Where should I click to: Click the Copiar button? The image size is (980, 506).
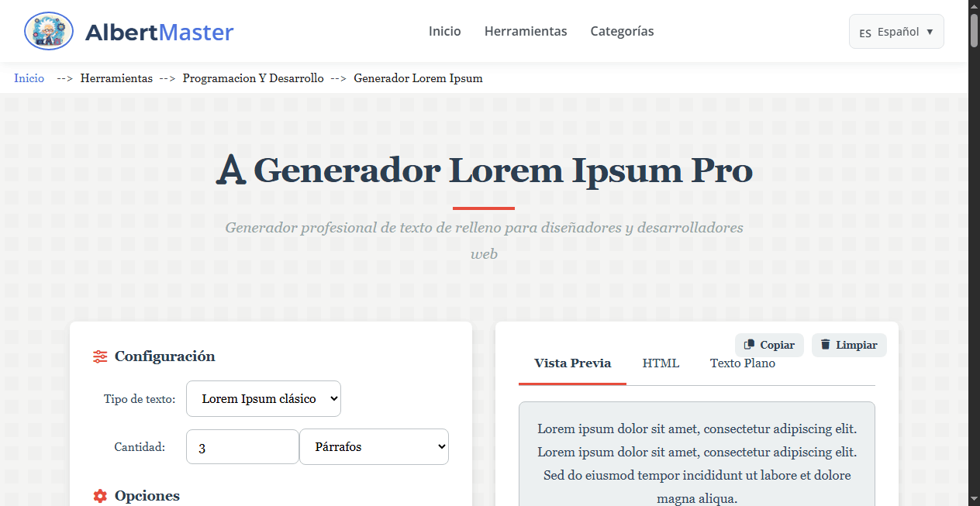(769, 344)
